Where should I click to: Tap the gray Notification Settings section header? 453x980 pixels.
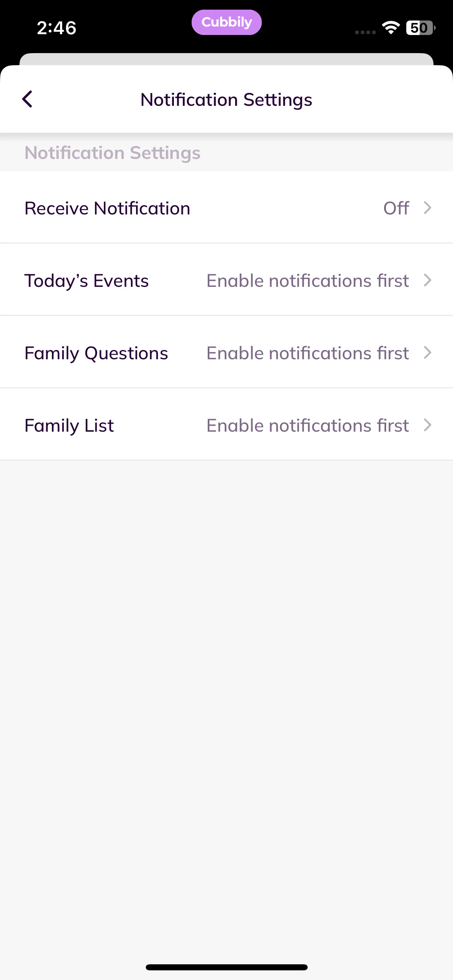[x=112, y=153]
